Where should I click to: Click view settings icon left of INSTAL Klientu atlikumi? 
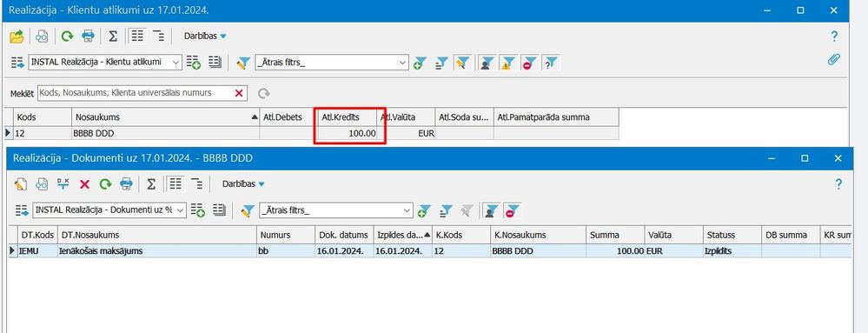point(17,62)
